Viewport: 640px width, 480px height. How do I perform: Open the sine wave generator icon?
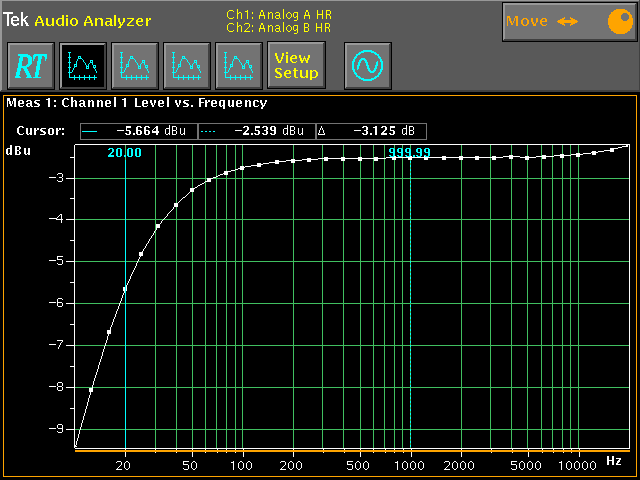tap(367, 66)
